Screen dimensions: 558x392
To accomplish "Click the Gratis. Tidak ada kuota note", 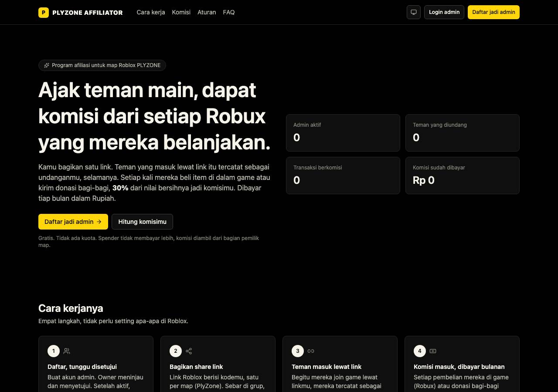I will (x=149, y=242).
